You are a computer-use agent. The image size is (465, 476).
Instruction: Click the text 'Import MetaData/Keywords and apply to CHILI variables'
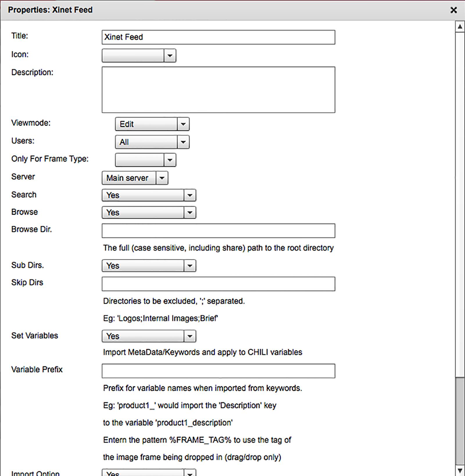point(203,352)
